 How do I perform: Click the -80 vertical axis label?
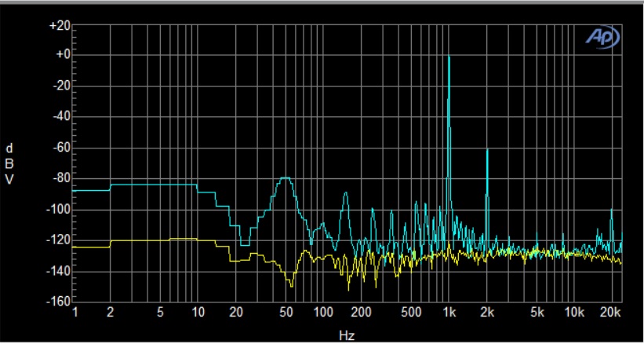[61, 179]
